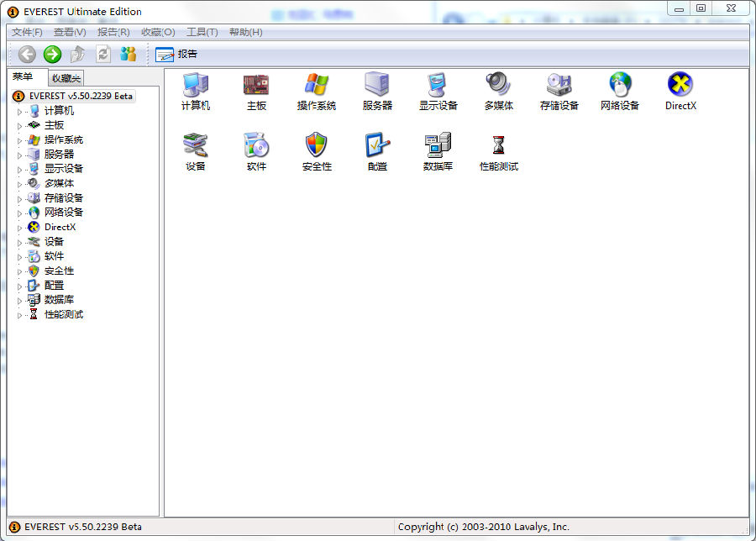This screenshot has height=541, width=756.
Task: Open the 收藏(O) menu
Action: 158,32
